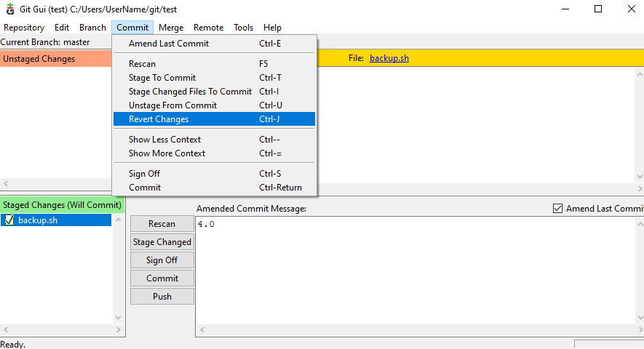This screenshot has height=349, width=644.
Task: Open the Tools menu
Action: [x=243, y=28]
